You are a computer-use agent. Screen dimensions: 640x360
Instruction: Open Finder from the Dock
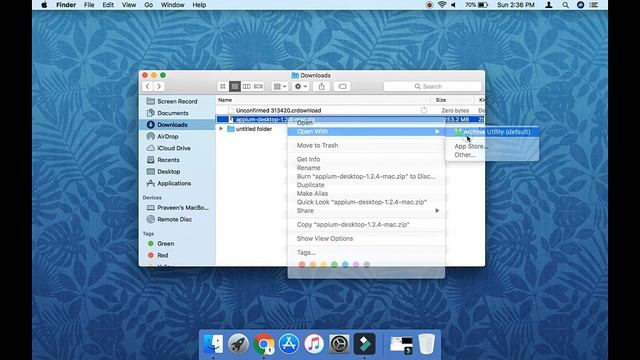tap(213, 344)
